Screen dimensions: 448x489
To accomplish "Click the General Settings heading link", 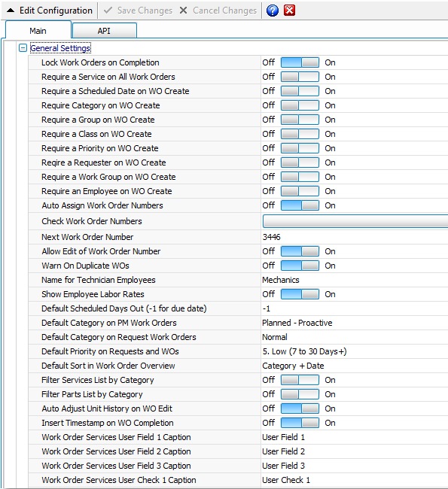I will click(x=60, y=48).
